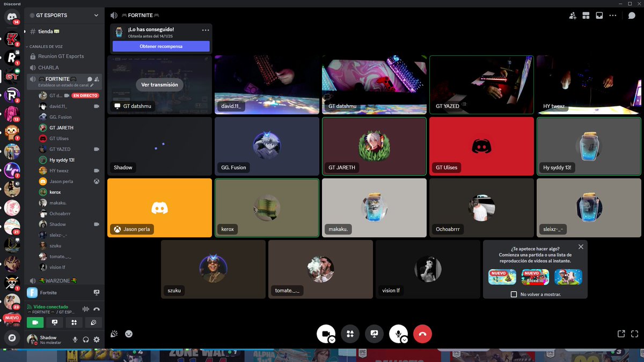Open reward card three-dot options
644x362 pixels.
pyautogui.click(x=206, y=30)
